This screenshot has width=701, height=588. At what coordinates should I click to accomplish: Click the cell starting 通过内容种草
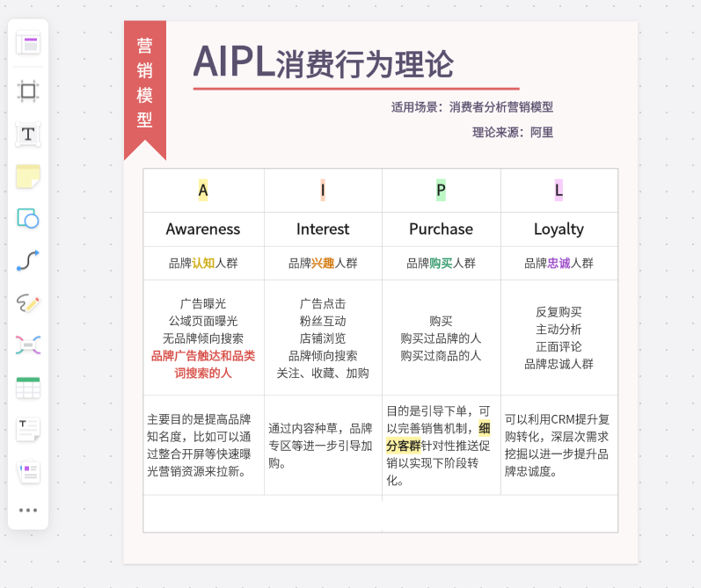(x=323, y=445)
